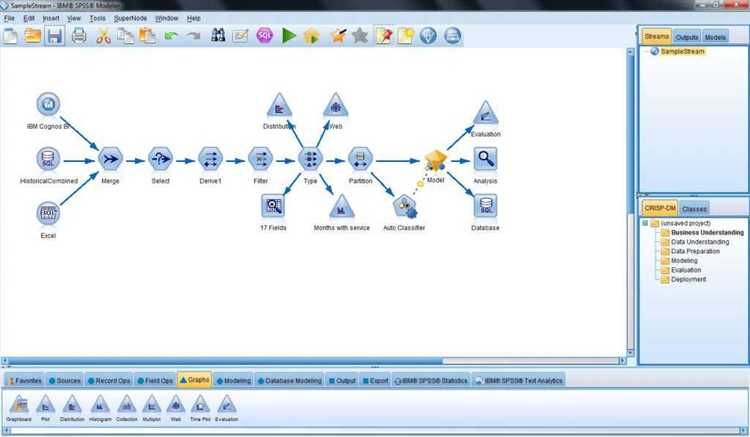Open the Classes project tab

pos(694,207)
